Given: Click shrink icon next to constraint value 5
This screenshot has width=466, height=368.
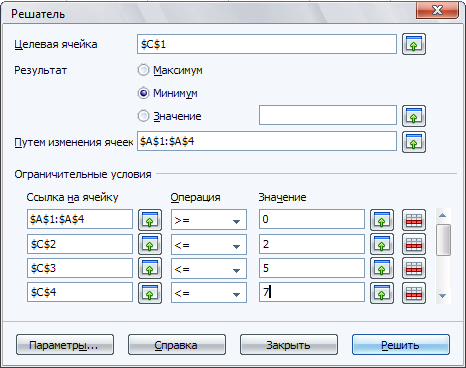Looking at the screenshot, I should [x=382, y=268].
